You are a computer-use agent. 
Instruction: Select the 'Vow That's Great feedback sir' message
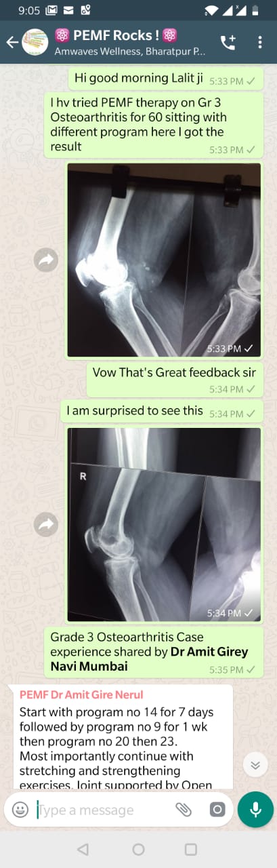click(175, 379)
